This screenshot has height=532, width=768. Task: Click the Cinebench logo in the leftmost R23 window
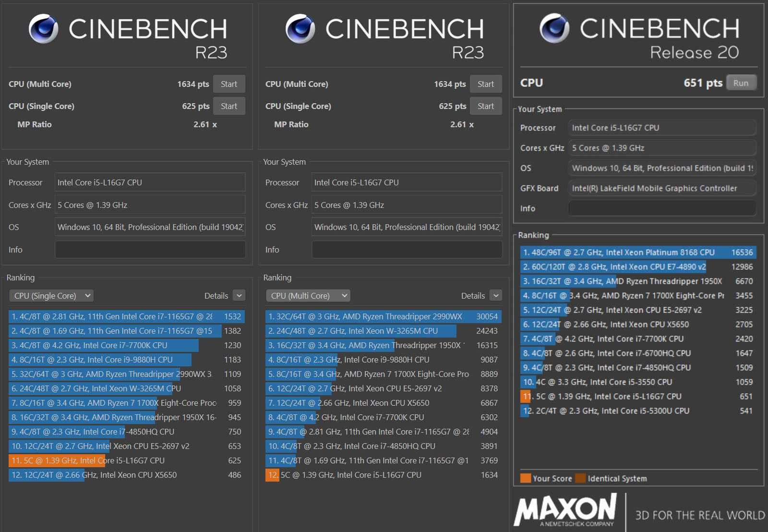(43, 29)
